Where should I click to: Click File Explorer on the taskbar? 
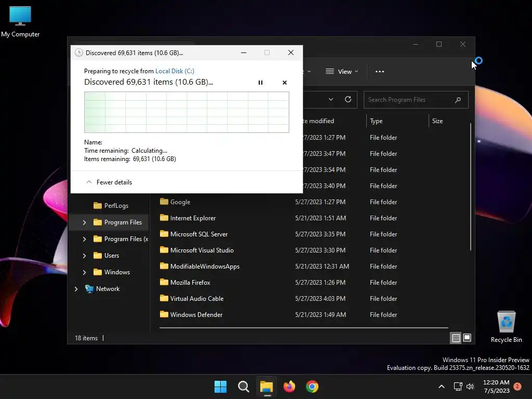click(x=267, y=387)
